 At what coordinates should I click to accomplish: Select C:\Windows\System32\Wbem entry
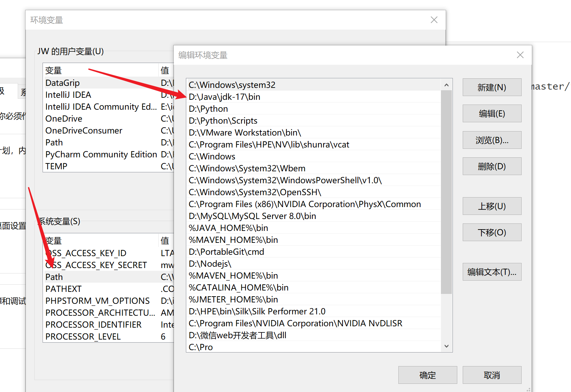coord(314,168)
